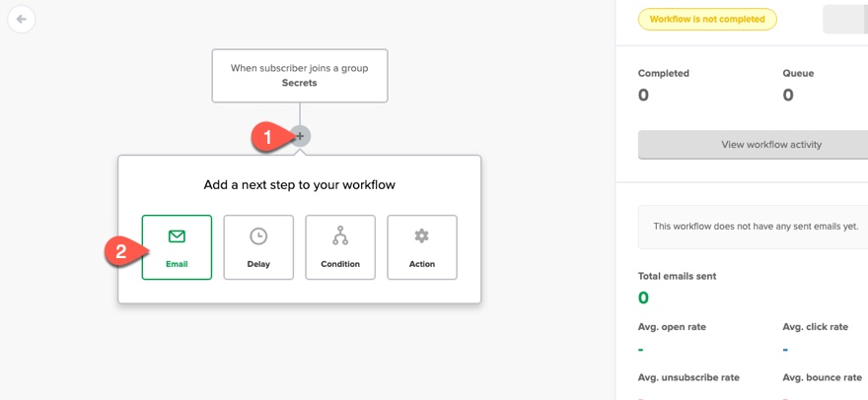Choose the Action step label
Image resolution: width=868 pixels, height=400 pixels.
click(x=422, y=264)
